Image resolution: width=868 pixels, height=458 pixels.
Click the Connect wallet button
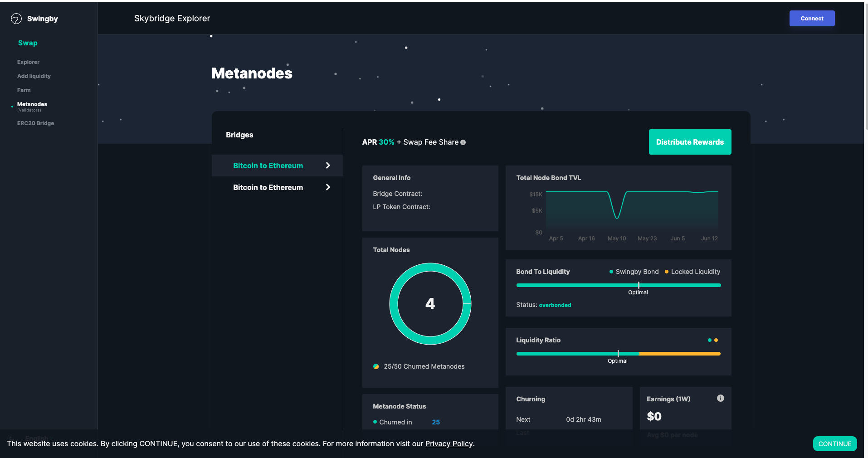click(812, 19)
